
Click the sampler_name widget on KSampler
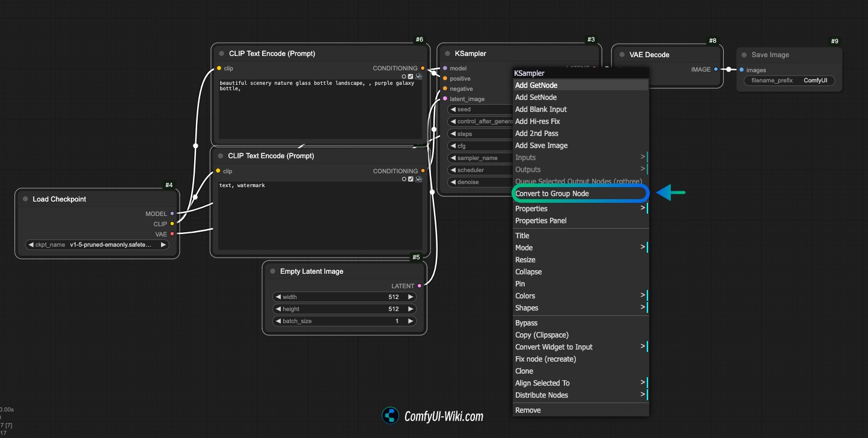480,158
